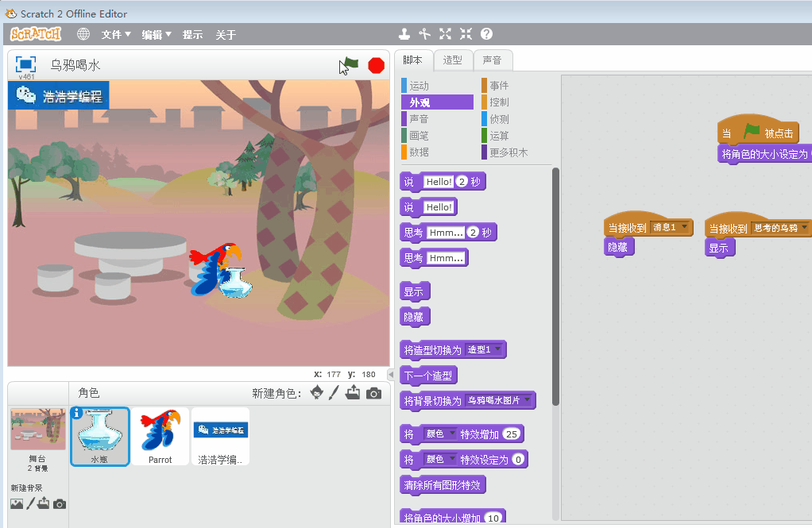This screenshot has height=528, width=812.
Task: Open the 乌鸦喝水图片 backdrop dropdown
Action: tap(526, 401)
